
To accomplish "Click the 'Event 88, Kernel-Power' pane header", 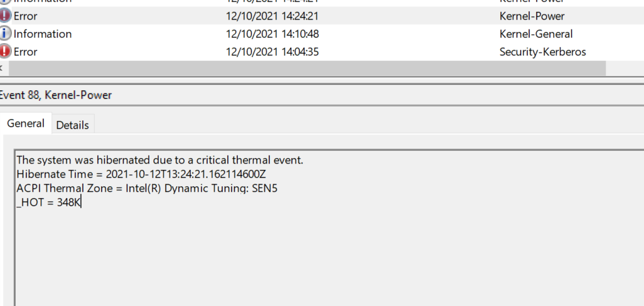I will click(x=56, y=95).
